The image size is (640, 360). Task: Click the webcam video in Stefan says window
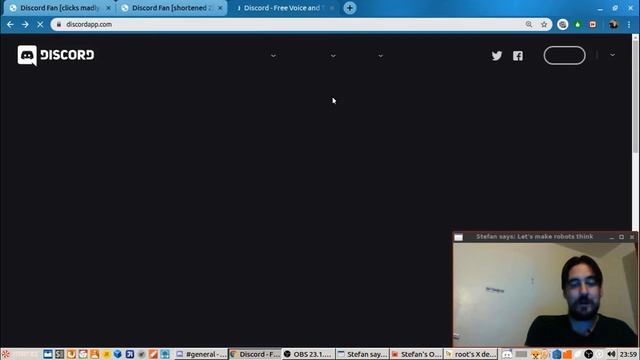pos(544,294)
